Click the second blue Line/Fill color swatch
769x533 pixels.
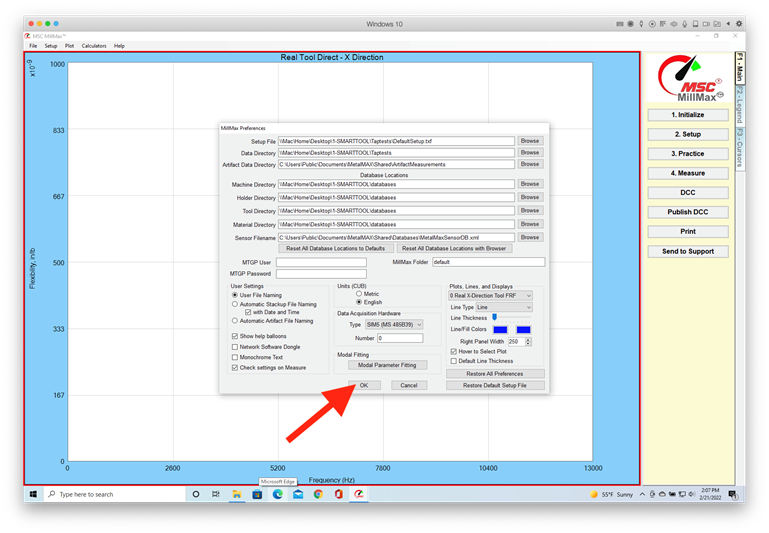click(x=523, y=330)
